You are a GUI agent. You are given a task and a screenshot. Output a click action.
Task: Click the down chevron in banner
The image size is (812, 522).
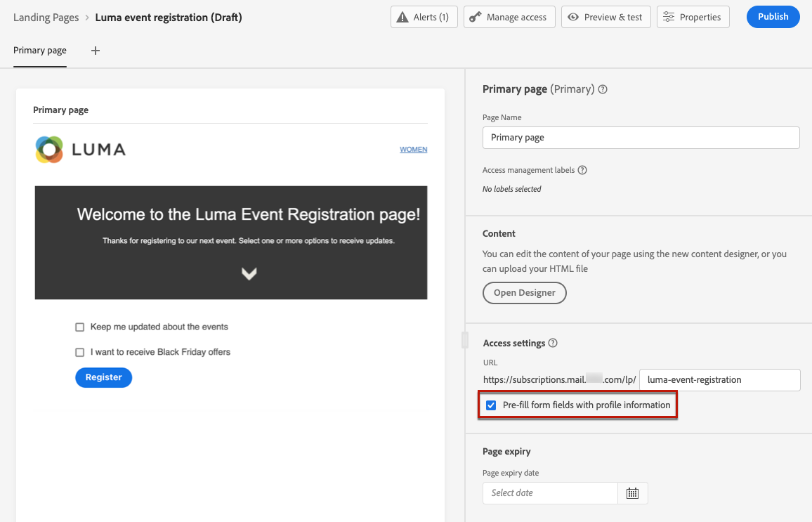click(249, 274)
